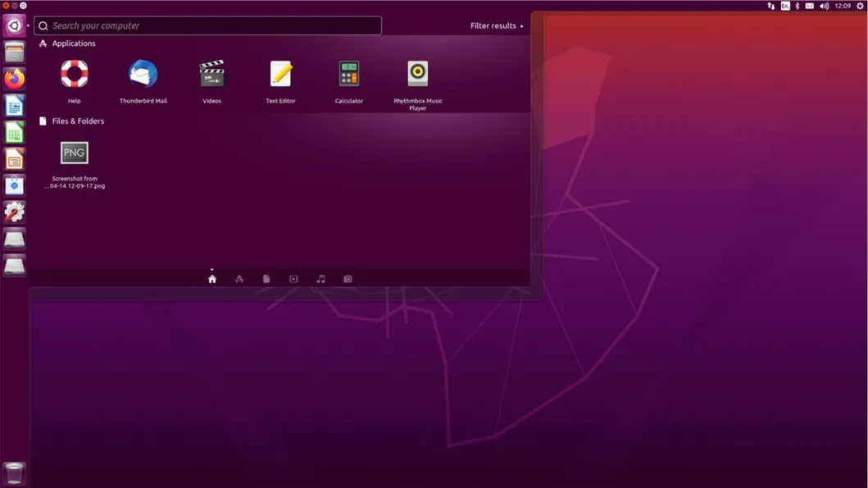
Task: Select the Home lens in Dash
Action: pyautogui.click(x=211, y=279)
